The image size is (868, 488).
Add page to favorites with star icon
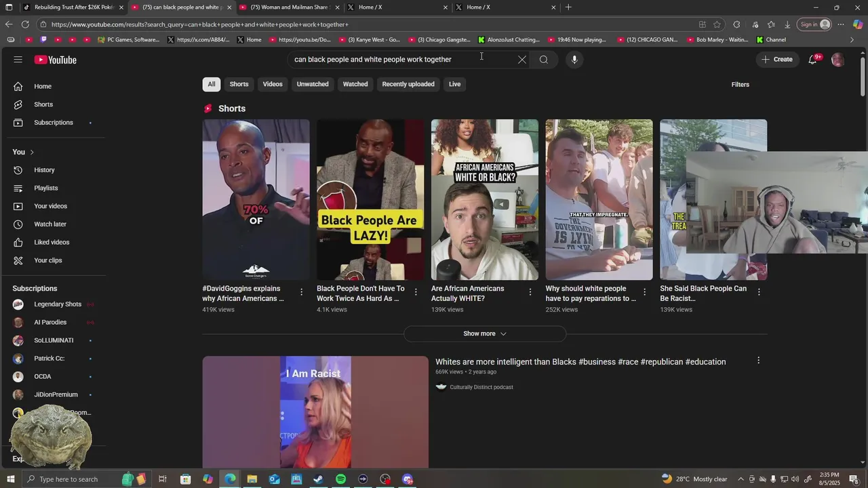tap(717, 24)
